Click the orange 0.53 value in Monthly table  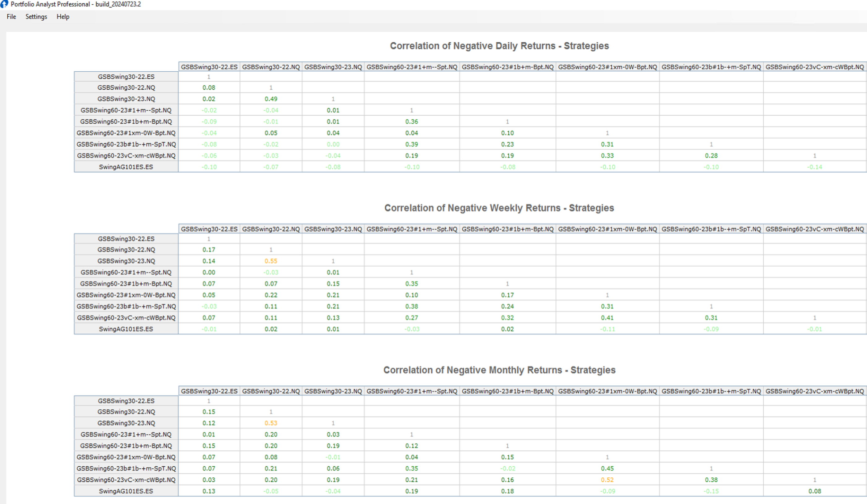[271, 423]
